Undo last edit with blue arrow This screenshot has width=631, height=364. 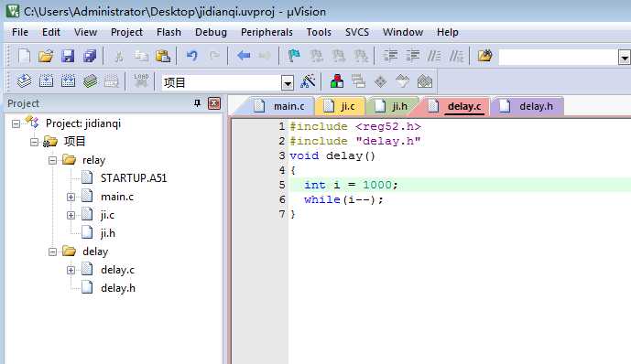(192, 56)
